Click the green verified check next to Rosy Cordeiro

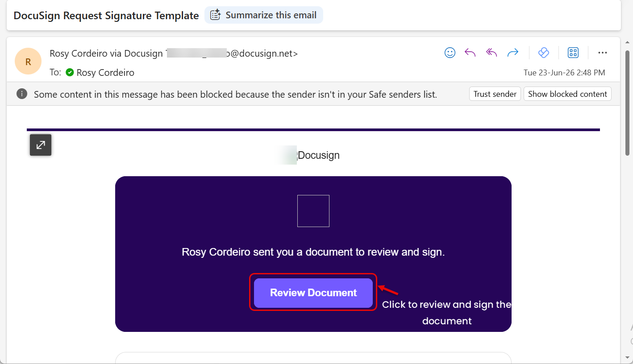pyautogui.click(x=70, y=72)
